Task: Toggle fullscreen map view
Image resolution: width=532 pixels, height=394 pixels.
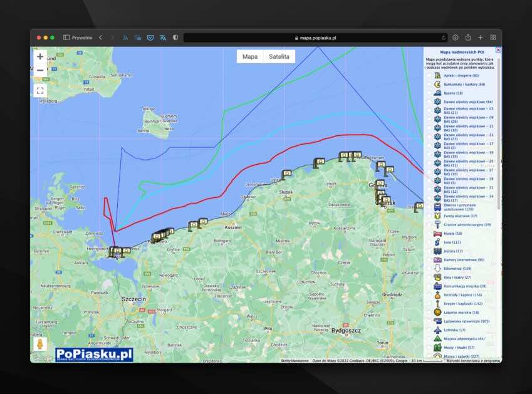Action: click(40, 90)
